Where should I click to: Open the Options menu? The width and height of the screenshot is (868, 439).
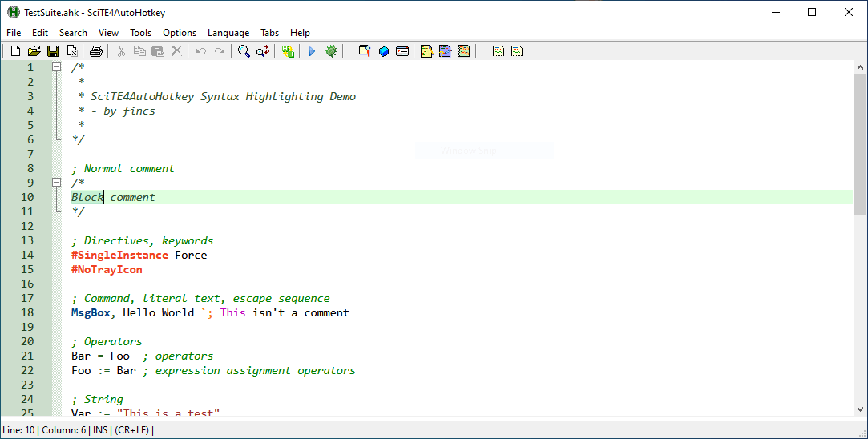(180, 33)
